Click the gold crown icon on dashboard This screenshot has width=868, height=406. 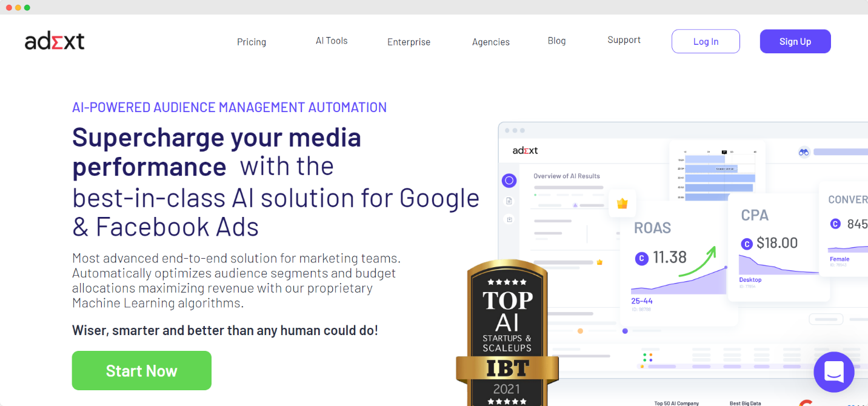point(622,204)
